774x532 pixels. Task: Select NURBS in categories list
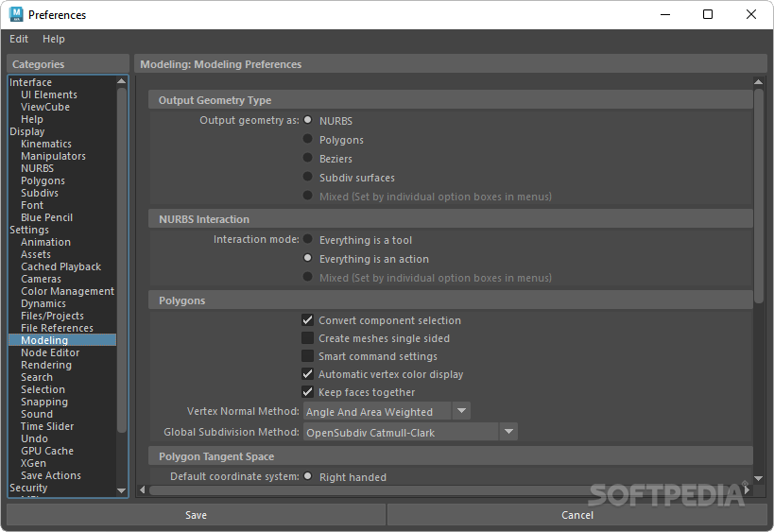click(37, 169)
